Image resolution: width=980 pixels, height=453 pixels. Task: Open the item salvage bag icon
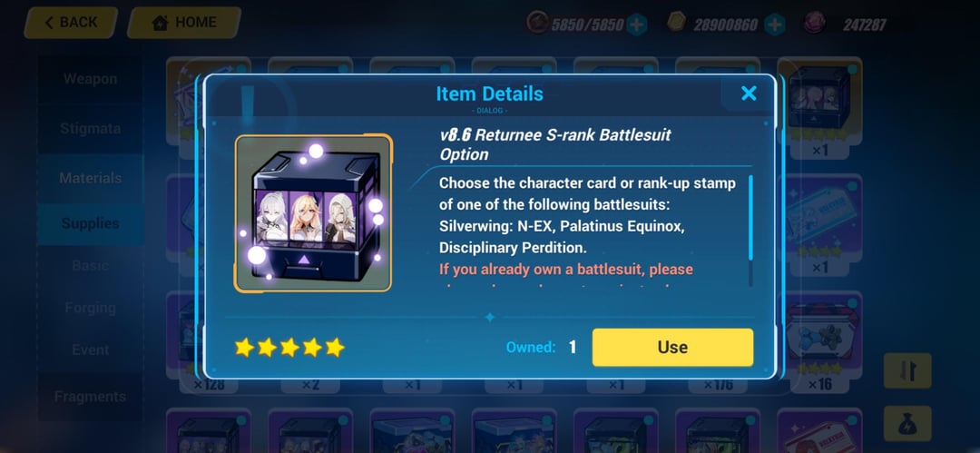coord(907,424)
